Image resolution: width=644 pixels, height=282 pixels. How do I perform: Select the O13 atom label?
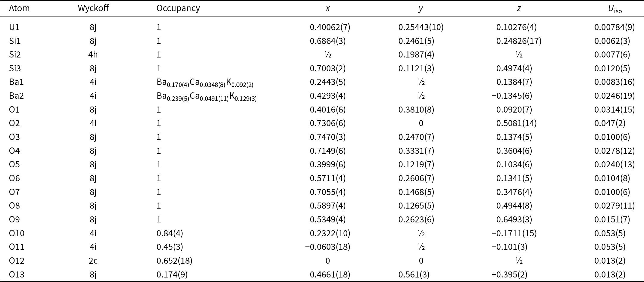[17, 274]
